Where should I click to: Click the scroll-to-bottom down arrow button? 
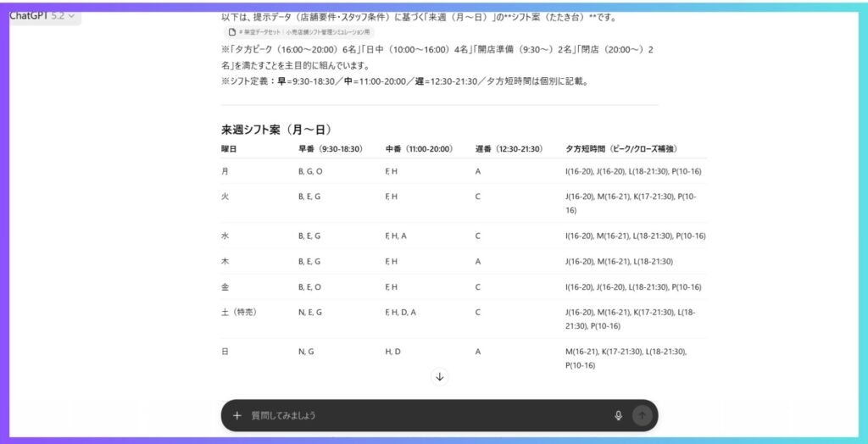pos(440,376)
